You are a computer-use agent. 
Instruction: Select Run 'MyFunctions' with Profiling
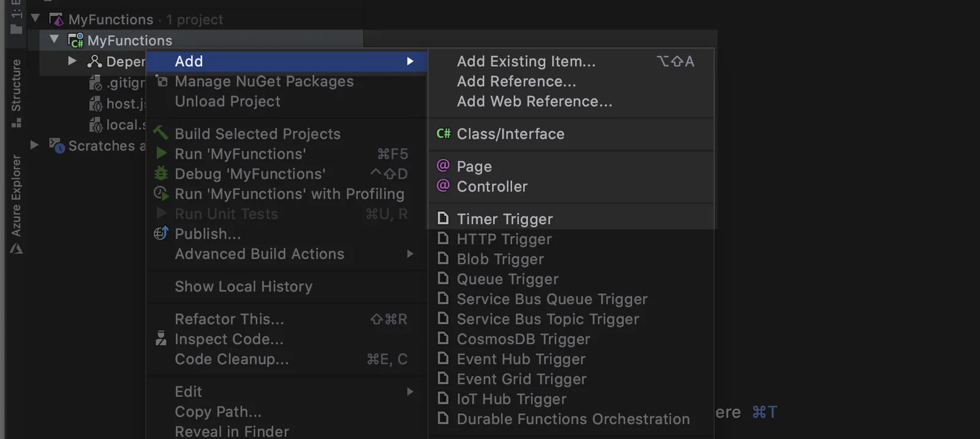tap(287, 194)
